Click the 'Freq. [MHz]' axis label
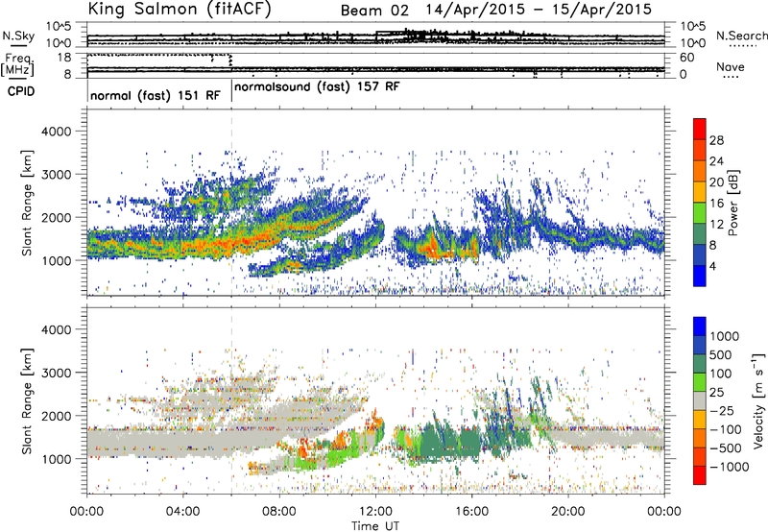 18,65
